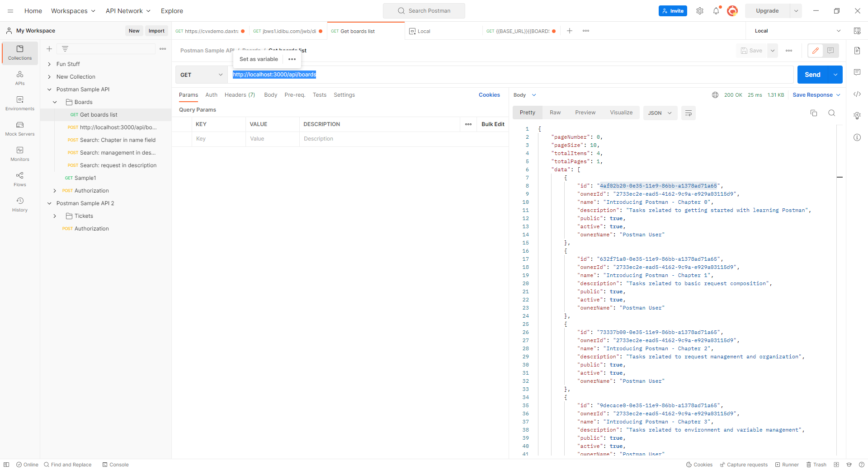
Task: Click the Cookies link
Action: pos(489,95)
